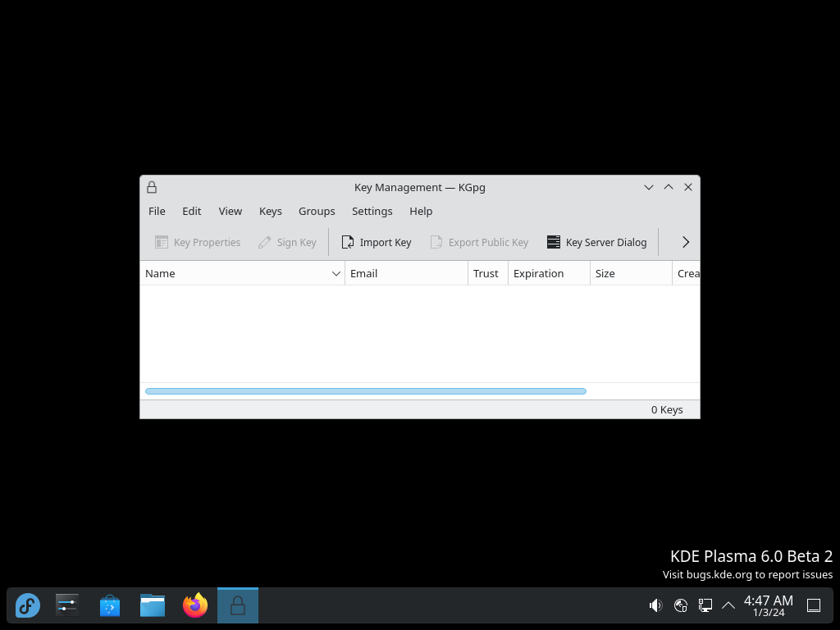Minimize the KGpg window

[x=649, y=187]
